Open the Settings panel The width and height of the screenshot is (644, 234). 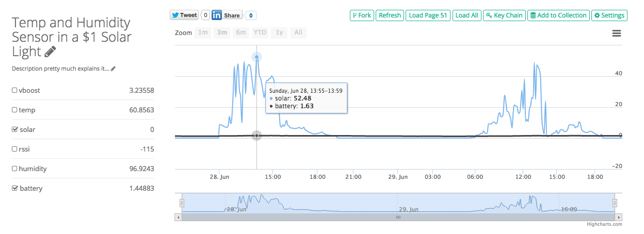[x=609, y=15]
